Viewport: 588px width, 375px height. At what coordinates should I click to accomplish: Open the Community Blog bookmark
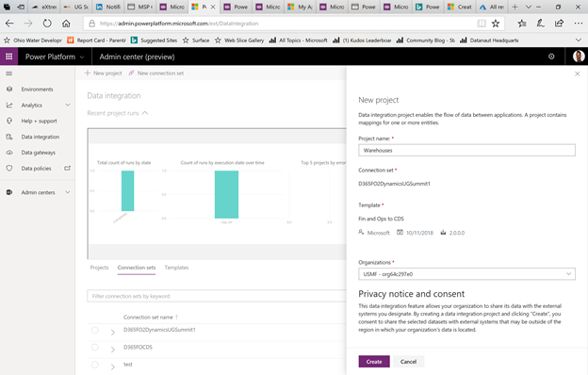coord(426,41)
